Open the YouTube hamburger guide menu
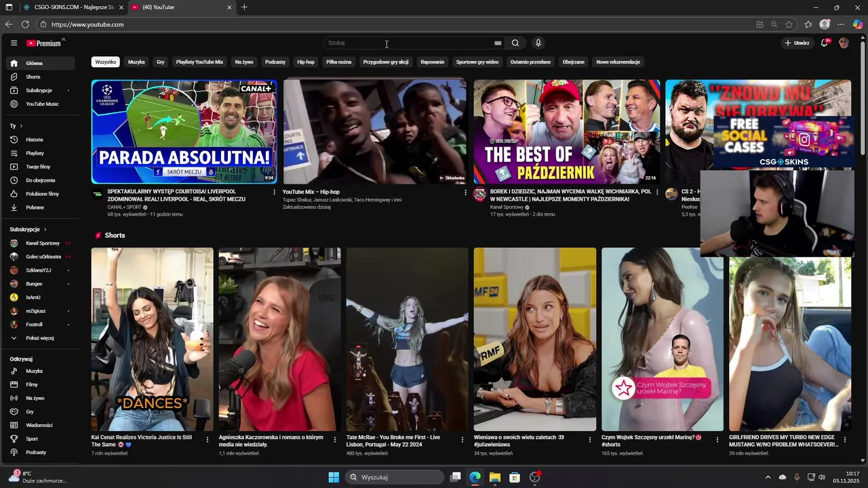Viewport: 868px width, 488px height. tap(14, 43)
